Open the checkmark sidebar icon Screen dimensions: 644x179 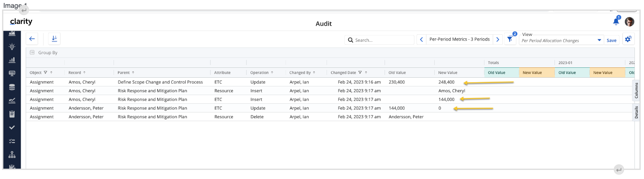[12, 127]
